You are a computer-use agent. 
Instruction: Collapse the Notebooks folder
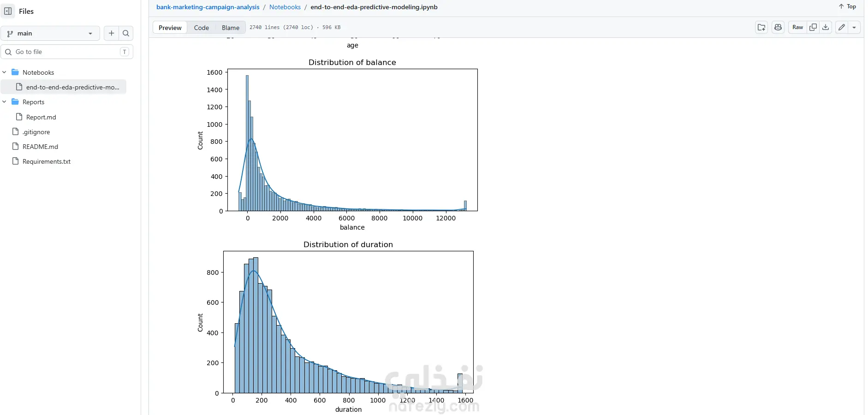[4, 72]
